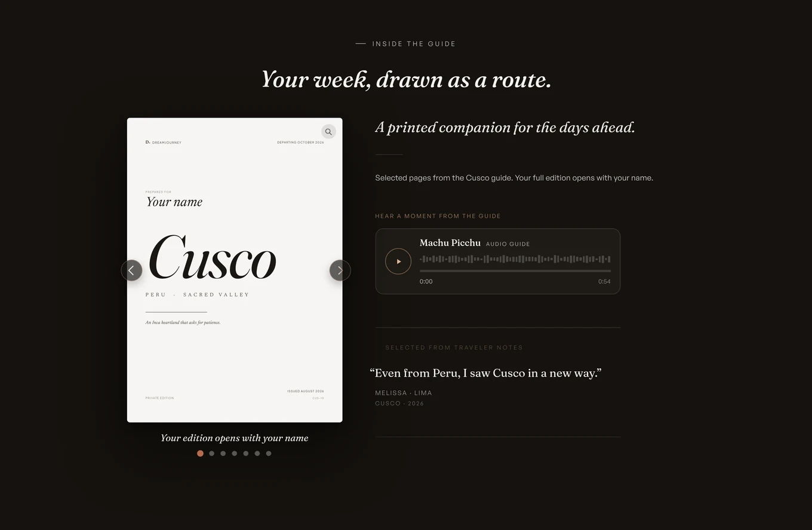Advance to next guide page with right arrow
The height and width of the screenshot is (530, 812).
point(340,270)
